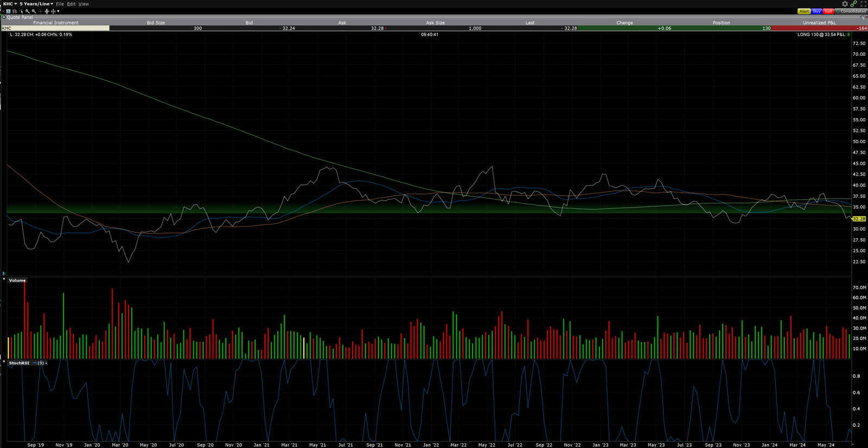This screenshot has width=868, height=448.
Task: Toggle the Consolidated data option
Action: click(851, 11)
